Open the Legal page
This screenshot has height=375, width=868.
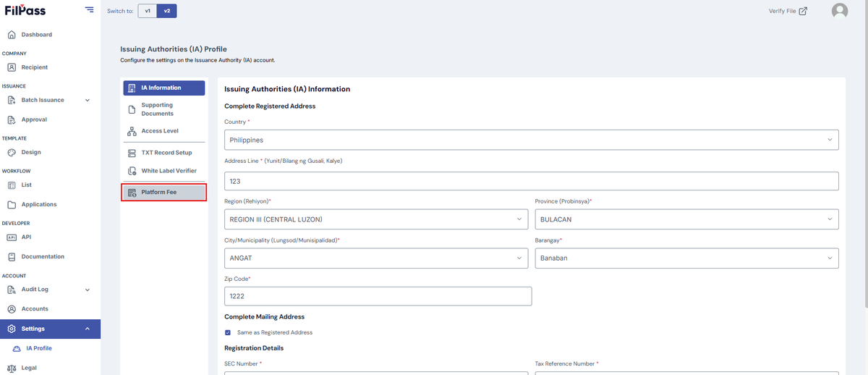pyautogui.click(x=29, y=368)
